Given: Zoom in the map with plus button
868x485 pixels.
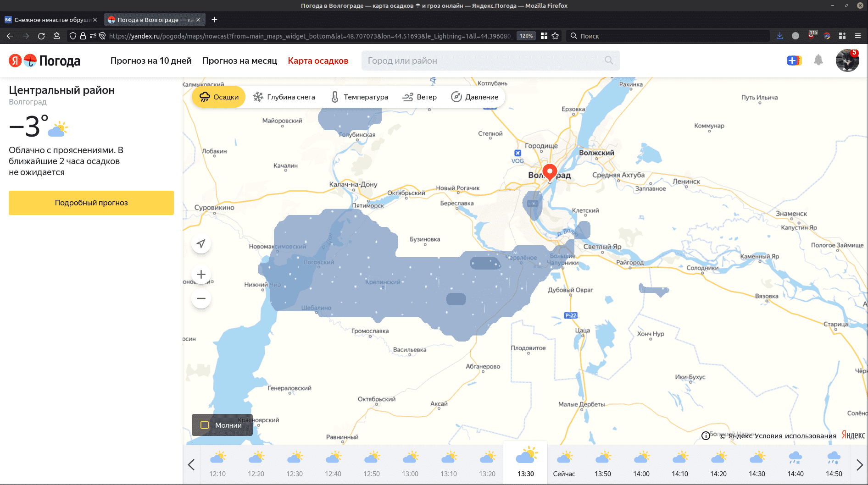Looking at the screenshot, I should point(201,274).
